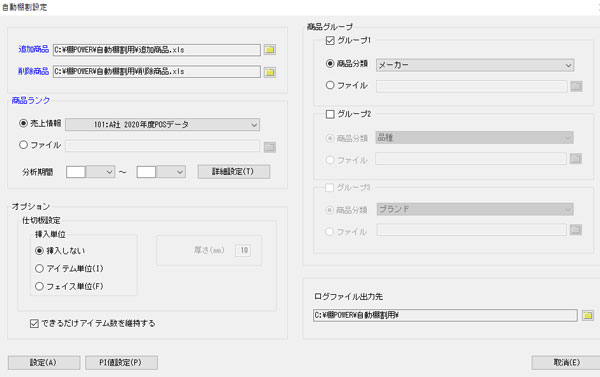600x377 pixels.
Task: Choose フェイス単位(F) radio option
Action: click(39, 286)
